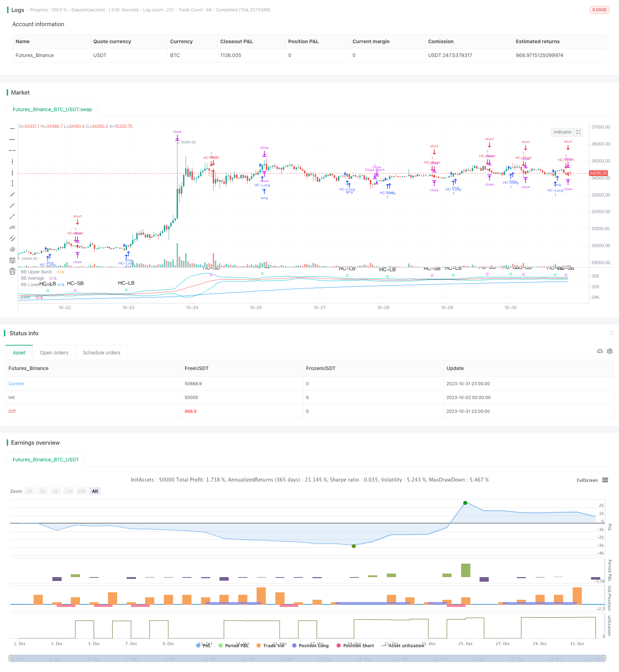Click the Diff value 868.9
619x672 pixels.
click(190, 411)
